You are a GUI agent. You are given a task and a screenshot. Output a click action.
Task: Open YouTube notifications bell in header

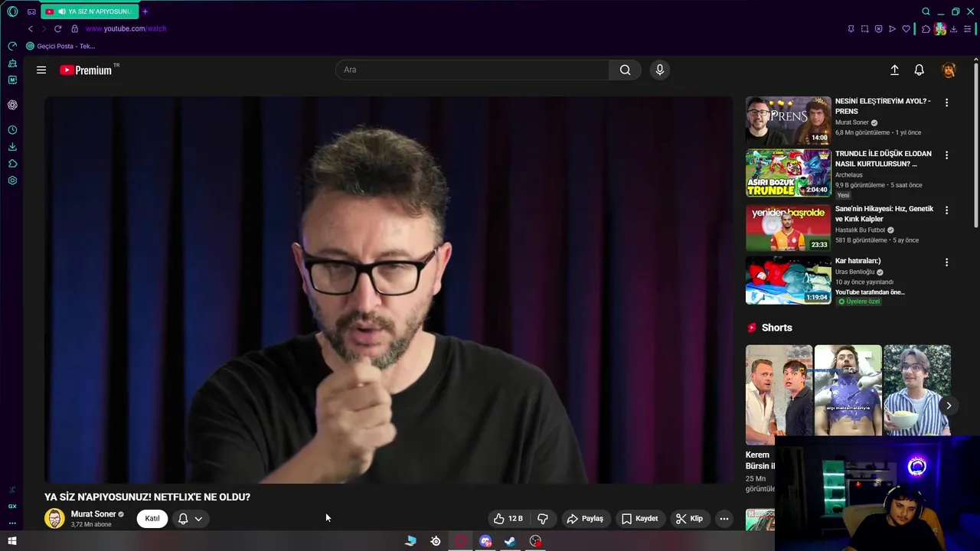tap(920, 70)
